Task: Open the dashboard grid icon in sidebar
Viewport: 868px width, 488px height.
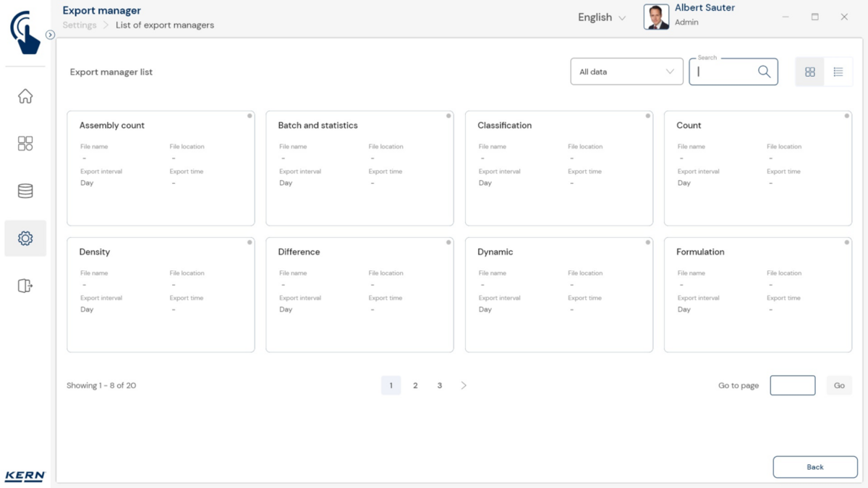Action: tap(25, 143)
